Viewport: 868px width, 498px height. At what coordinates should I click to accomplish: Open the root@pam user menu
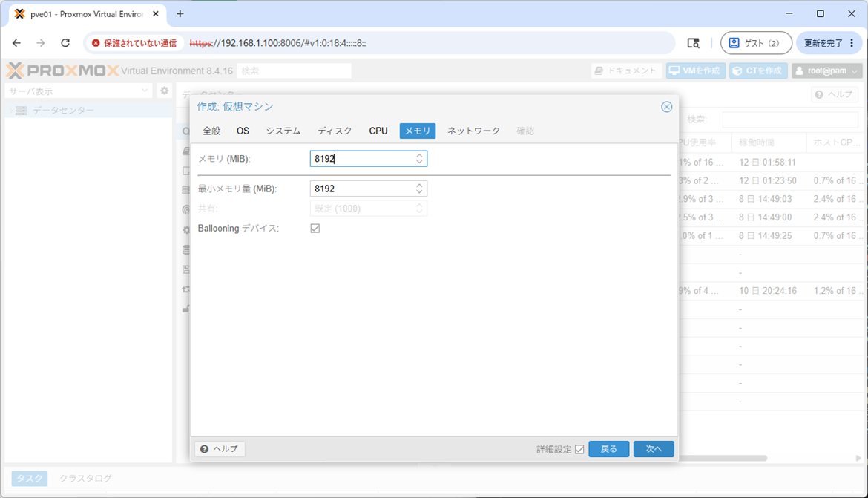coord(827,71)
